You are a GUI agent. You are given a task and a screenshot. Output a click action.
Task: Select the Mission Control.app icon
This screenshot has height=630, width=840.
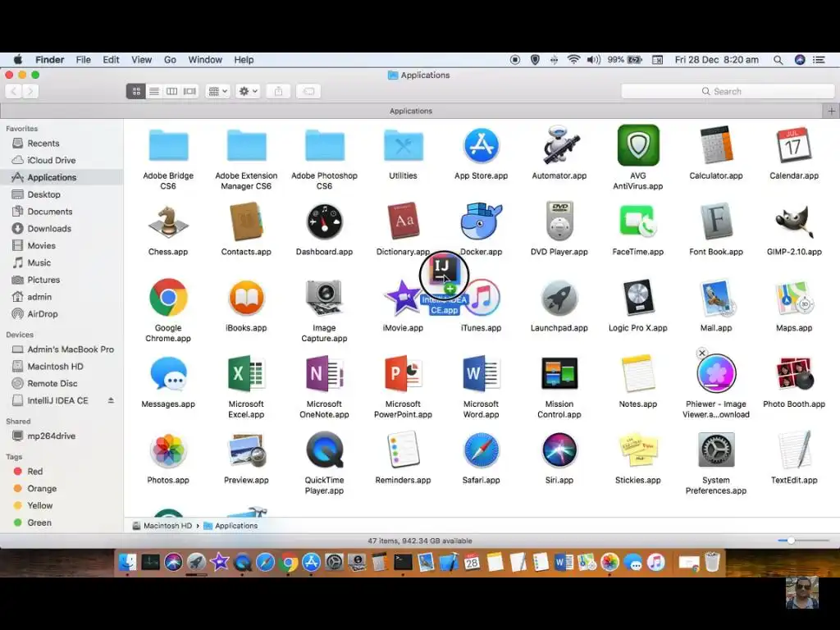(559, 373)
